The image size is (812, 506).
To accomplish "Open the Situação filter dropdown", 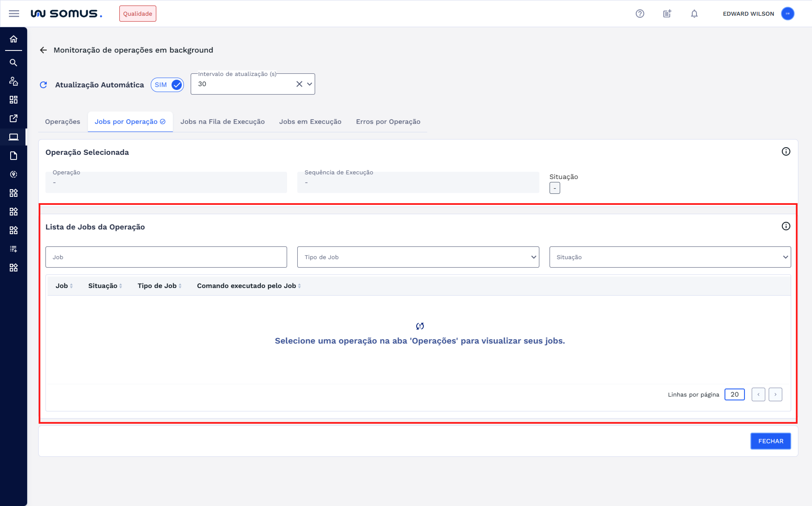I will [x=670, y=257].
